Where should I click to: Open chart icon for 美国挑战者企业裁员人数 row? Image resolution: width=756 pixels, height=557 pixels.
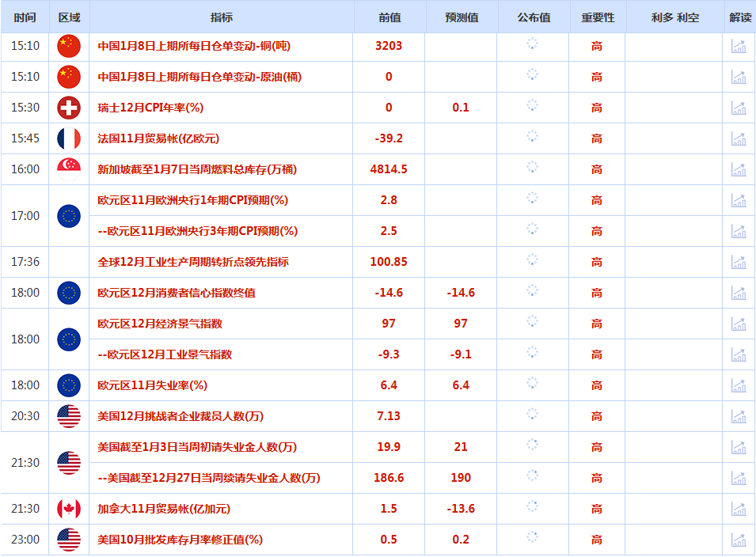coord(739,416)
